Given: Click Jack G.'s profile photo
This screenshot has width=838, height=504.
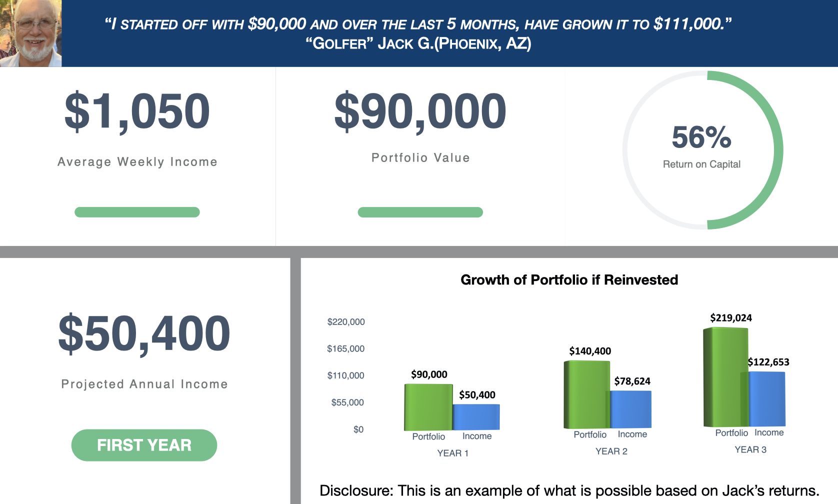Looking at the screenshot, I should 30,33.
